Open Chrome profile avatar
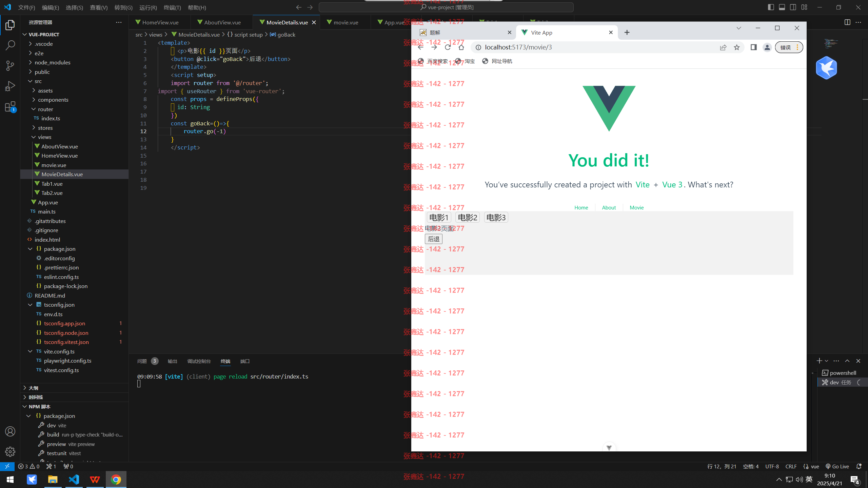Screen dimensions: 868x488 click(767, 47)
